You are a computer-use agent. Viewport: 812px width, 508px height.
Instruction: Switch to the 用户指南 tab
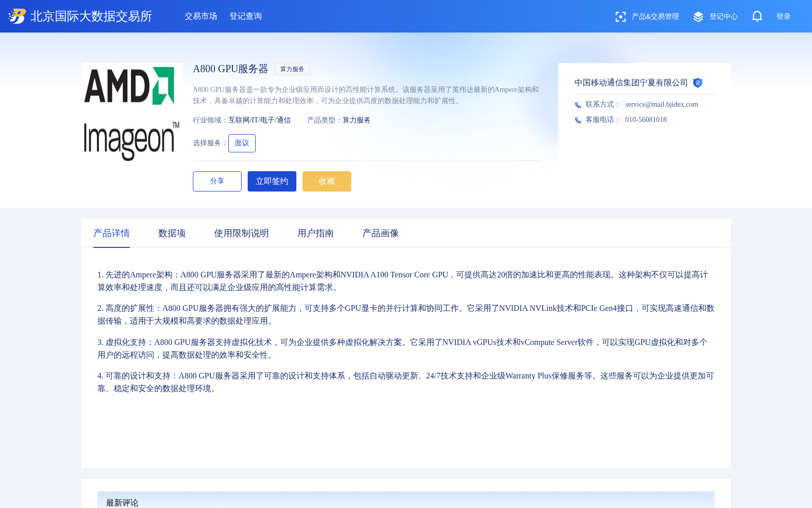click(316, 233)
